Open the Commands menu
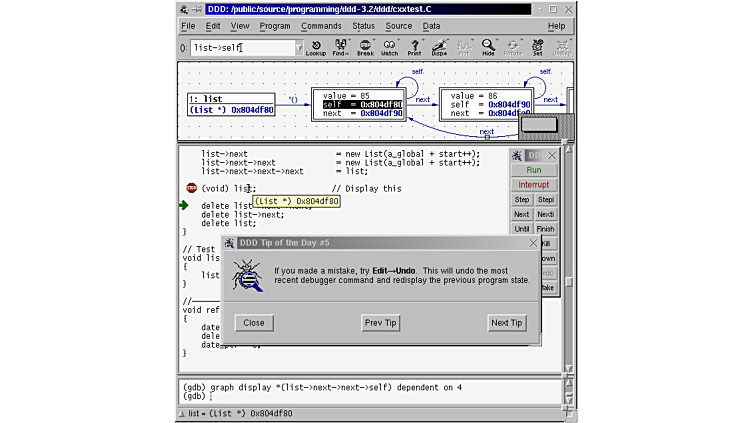Screen dimensions: 752x423 click(321, 26)
